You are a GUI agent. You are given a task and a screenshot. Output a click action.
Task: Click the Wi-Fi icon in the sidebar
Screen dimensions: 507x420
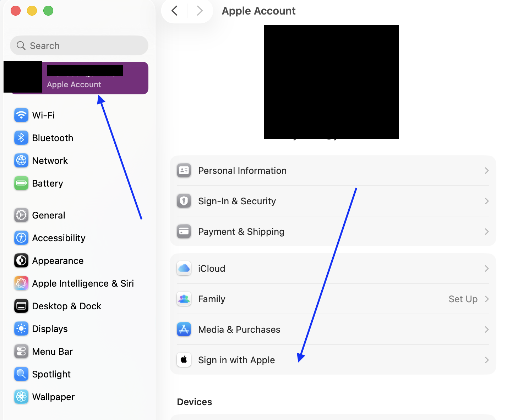pos(21,115)
